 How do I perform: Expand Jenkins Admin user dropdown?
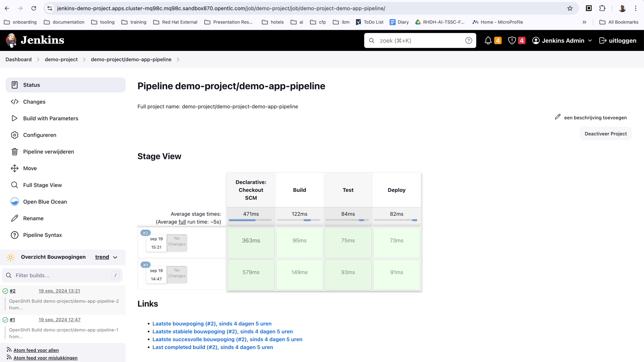point(590,40)
